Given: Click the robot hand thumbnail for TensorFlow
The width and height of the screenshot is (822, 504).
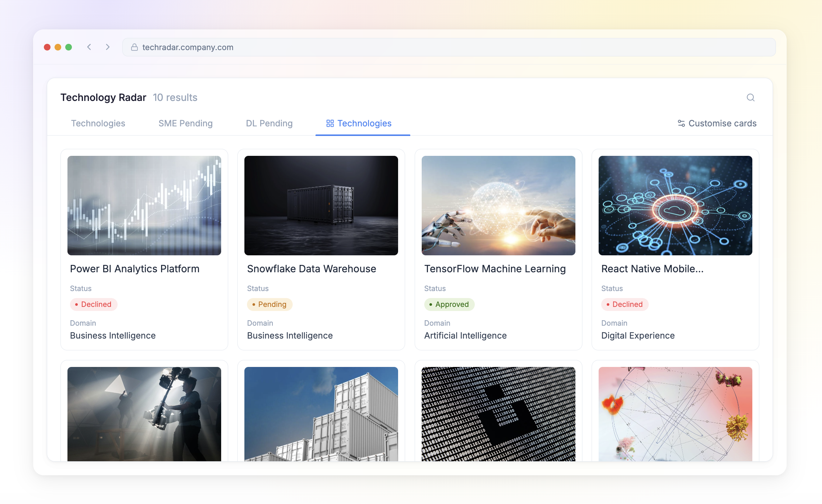Looking at the screenshot, I should [498, 206].
